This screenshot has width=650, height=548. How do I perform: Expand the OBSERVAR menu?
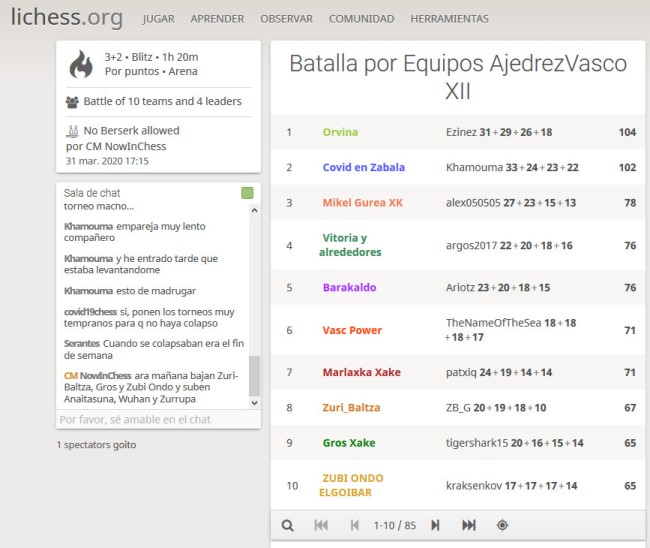286,19
